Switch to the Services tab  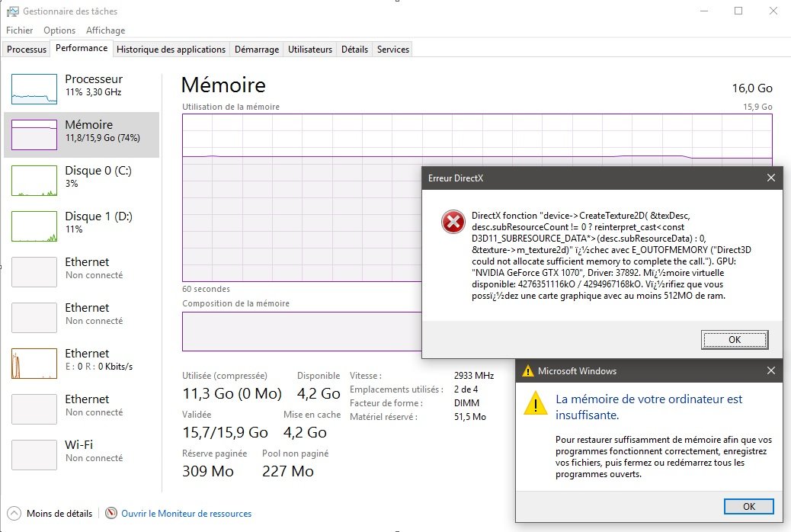393,50
